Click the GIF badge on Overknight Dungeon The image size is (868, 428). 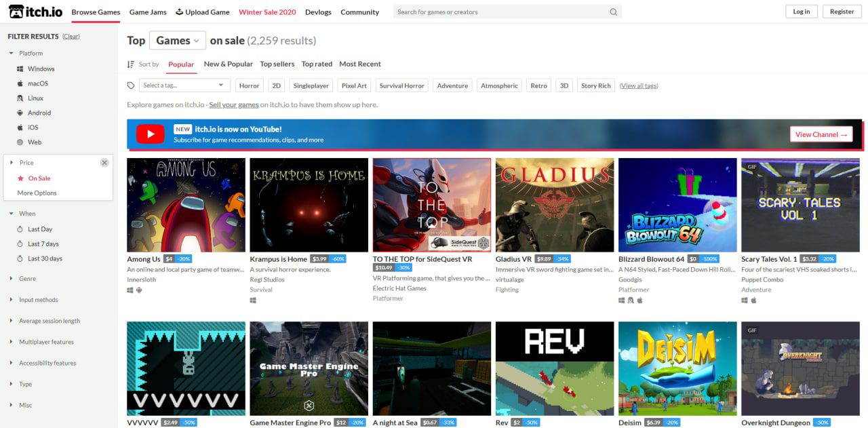[x=751, y=330]
